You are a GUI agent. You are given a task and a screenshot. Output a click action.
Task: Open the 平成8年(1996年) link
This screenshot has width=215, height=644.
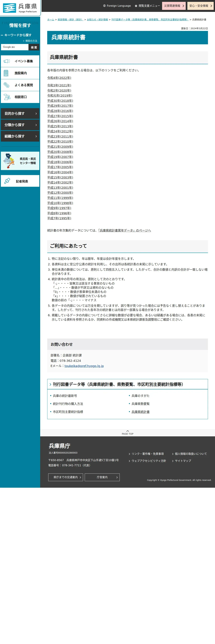point(59,213)
